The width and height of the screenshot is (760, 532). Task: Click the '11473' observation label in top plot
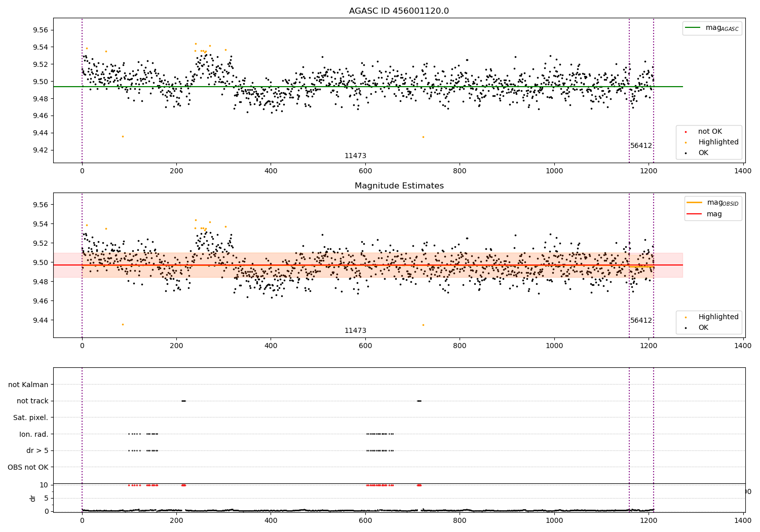[355, 156]
